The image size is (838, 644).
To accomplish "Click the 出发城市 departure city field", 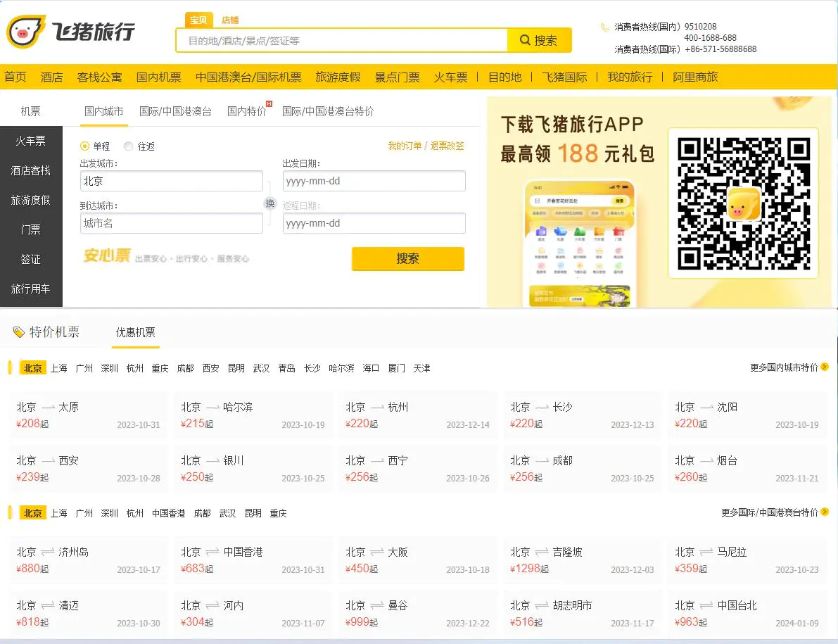I will pyautogui.click(x=172, y=181).
